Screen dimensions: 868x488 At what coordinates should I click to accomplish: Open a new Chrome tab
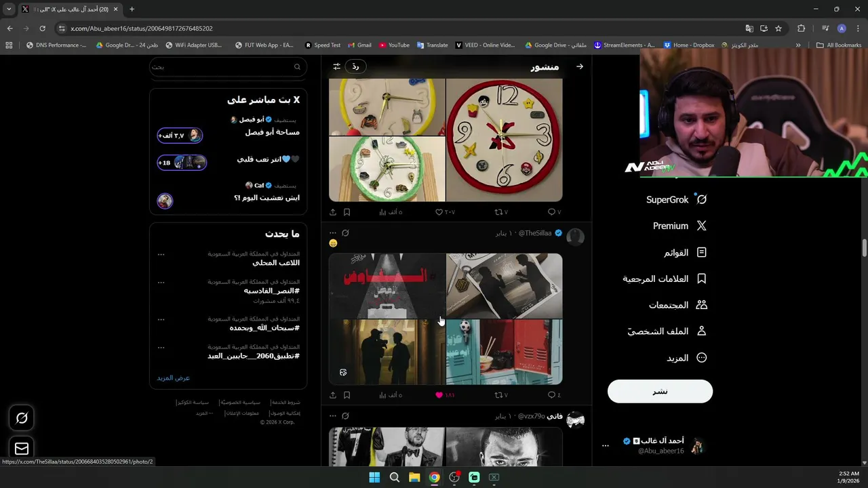[x=132, y=9]
